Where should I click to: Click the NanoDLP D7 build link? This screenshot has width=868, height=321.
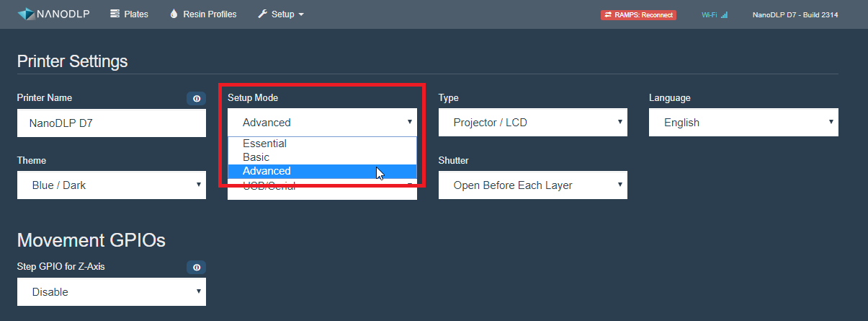[795, 14]
